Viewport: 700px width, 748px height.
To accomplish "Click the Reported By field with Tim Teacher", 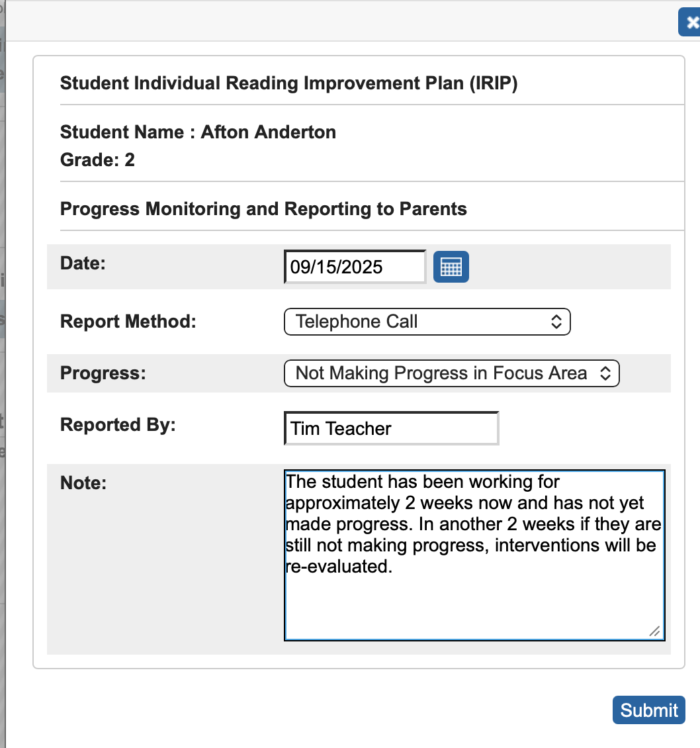I will click(x=391, y=428).
